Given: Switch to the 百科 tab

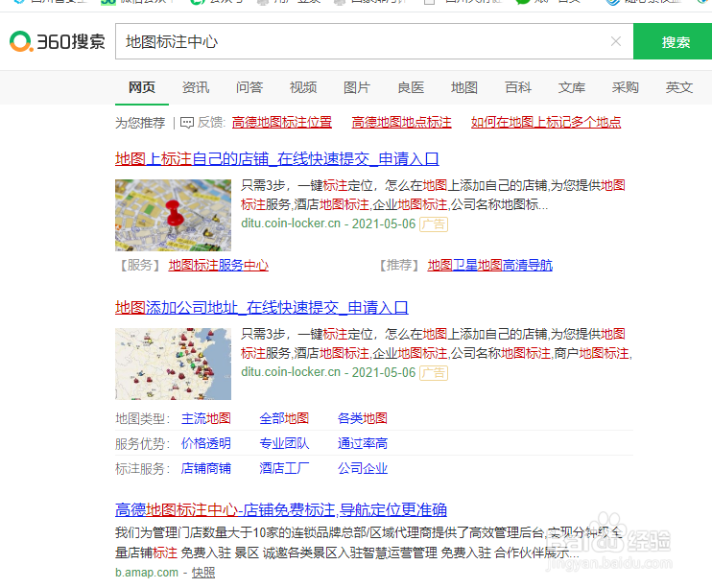Looking at the screenshot, I should [518, 87].
